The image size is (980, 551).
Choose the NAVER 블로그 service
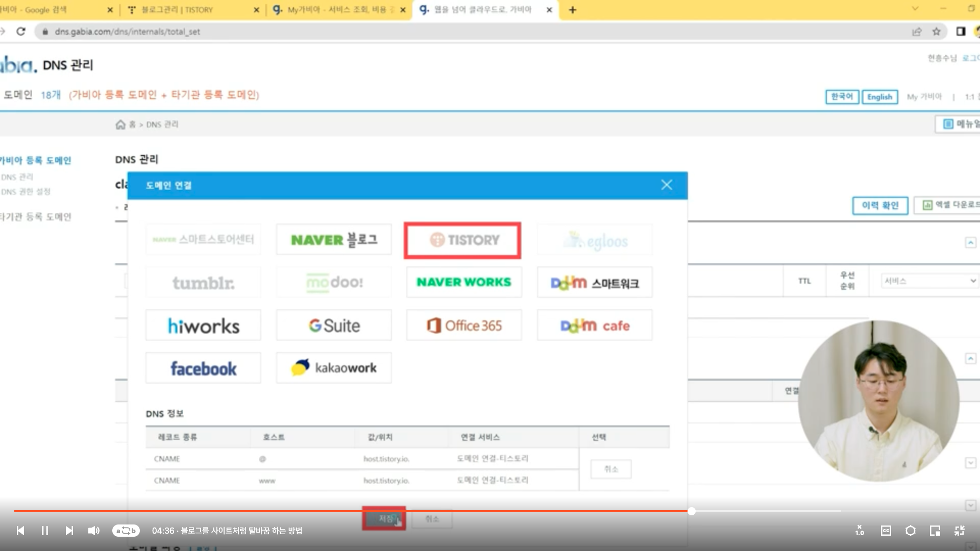click(x=334, y=239)
